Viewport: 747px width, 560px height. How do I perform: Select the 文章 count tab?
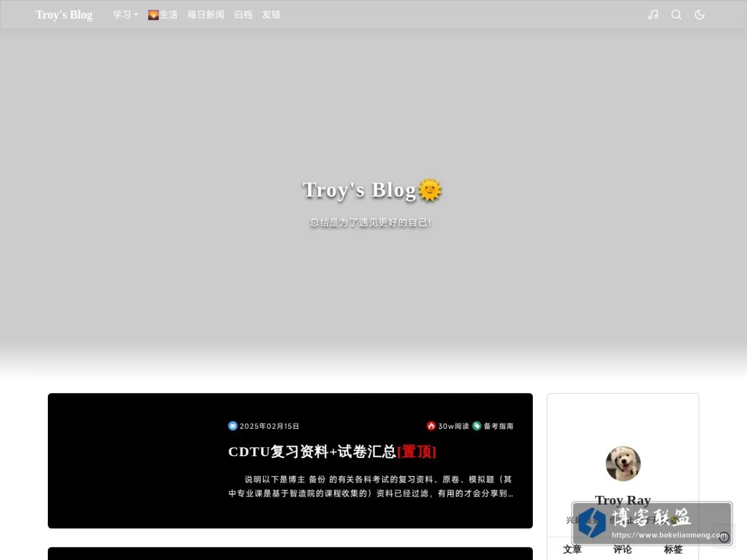point(572,549)
